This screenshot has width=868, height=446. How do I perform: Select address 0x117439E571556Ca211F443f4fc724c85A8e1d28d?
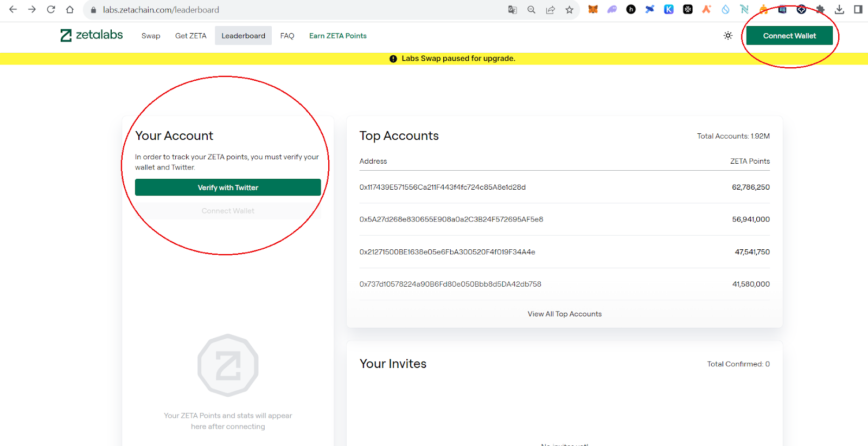[443, 187]
